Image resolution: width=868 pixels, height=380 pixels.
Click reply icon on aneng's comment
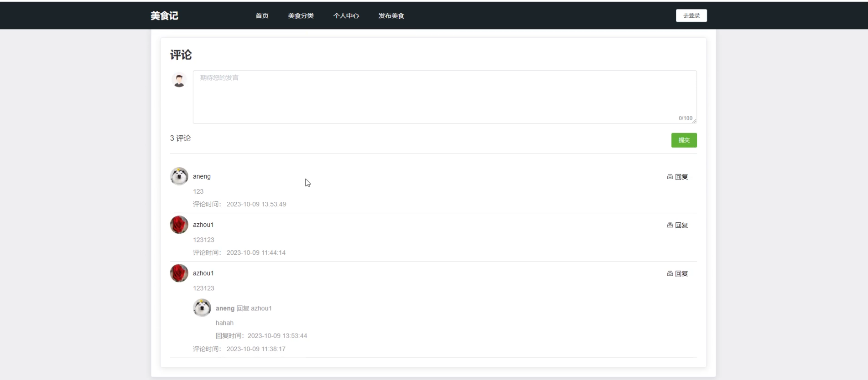[x=670, y=177]
